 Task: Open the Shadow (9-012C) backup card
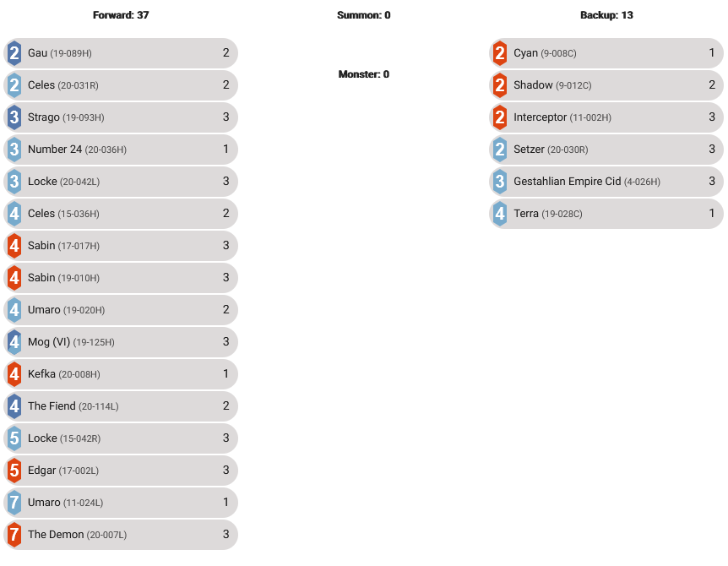tap(606, 85)
